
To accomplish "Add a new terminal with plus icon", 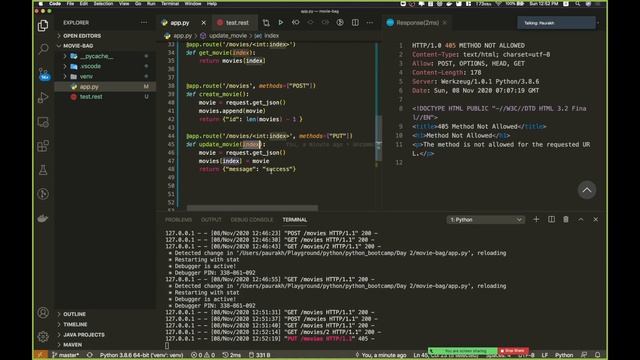I will 536,220.
